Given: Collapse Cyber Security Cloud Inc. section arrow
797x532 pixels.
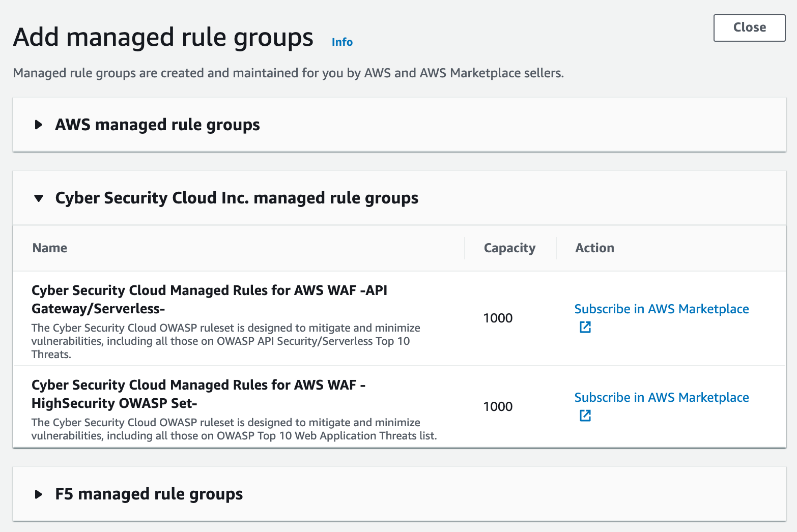Looking at the screenshot, I should point(39,198).
